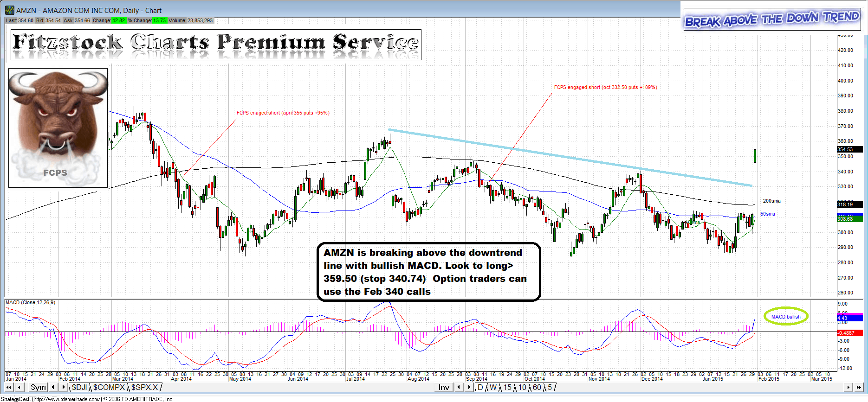This screenshot has width=868, height=402.
Task: Click the Sym button
Action: [x=38, y=387]
